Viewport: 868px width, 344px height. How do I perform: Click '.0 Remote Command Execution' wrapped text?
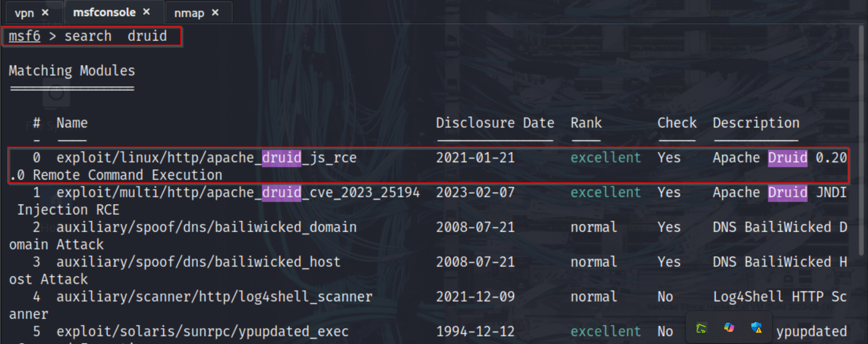click(x=116, y=175)
